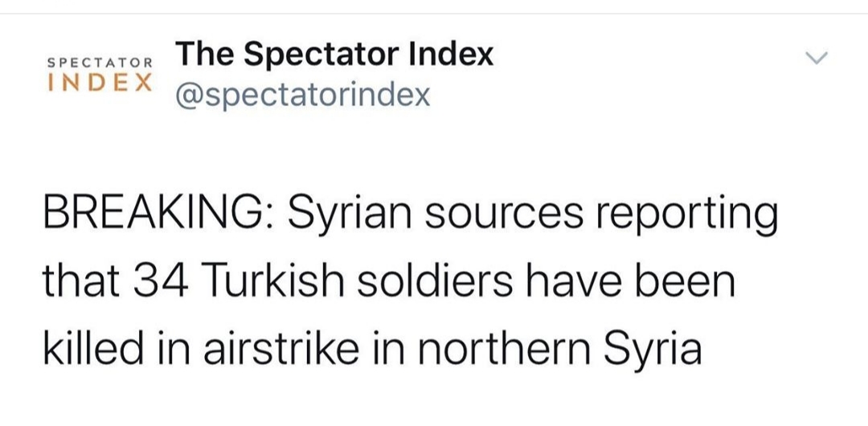868x426 pixels.
Task: Select the tweet line starting with 'that 34'
Action: tap(389, 282)
